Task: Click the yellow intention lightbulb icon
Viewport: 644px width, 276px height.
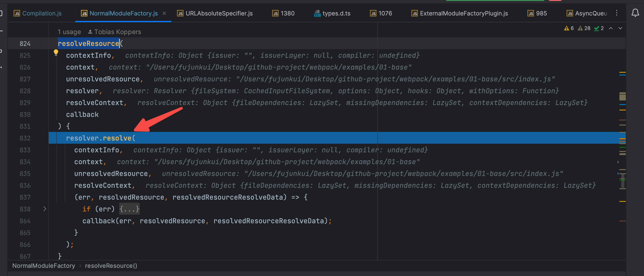Action: 56,52
